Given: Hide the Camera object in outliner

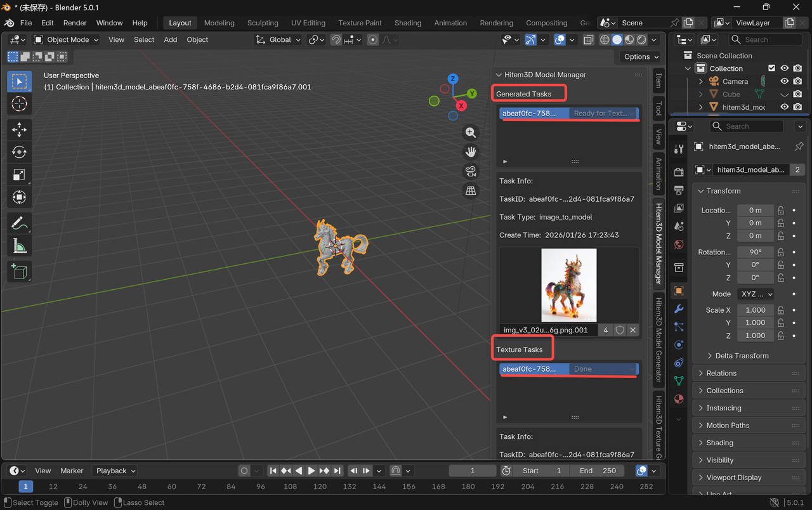Looking at the screenshot, I should (x=785, y=81).
